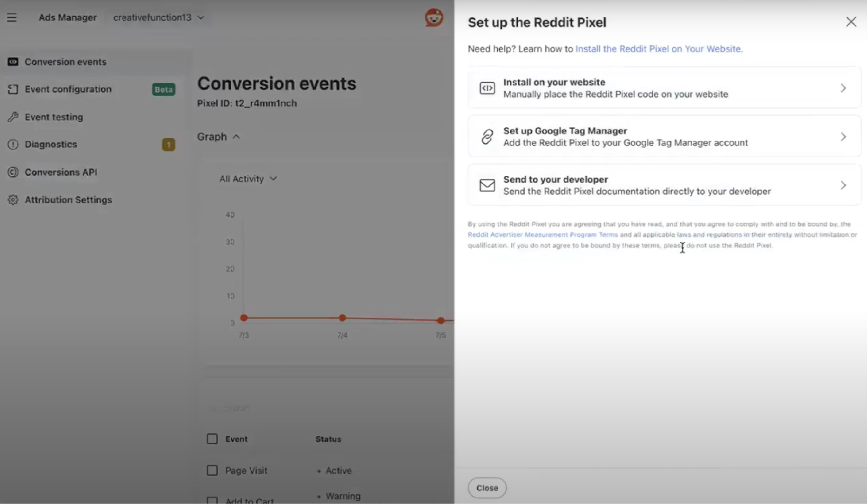Check the Page Visit checkbox
The image size is (867, 504).
(212, 470)
